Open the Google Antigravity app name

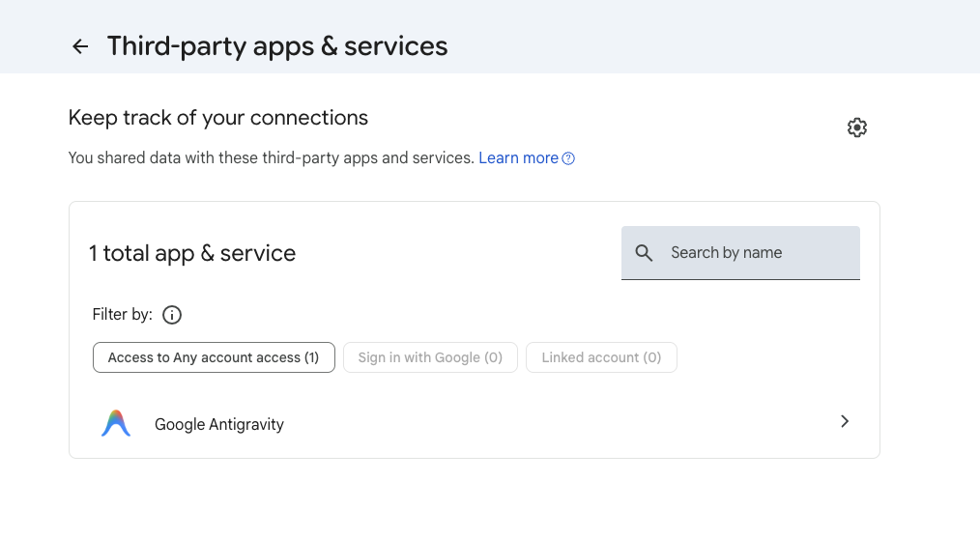219,424
